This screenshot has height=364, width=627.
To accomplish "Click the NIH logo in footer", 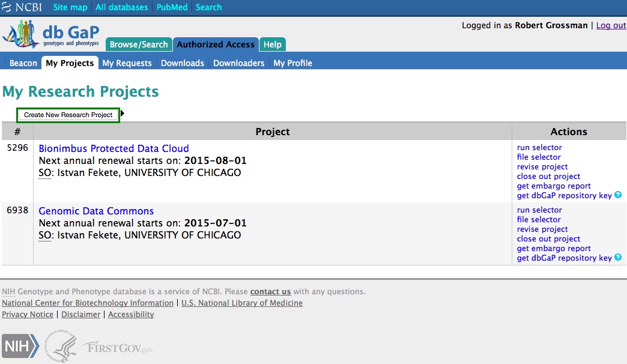I will click(x=20, y=347).
